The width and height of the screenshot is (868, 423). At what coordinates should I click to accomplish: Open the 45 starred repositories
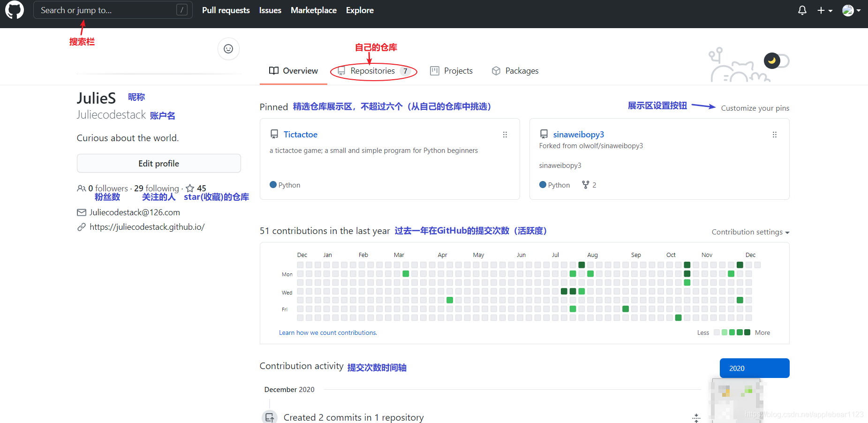(x=196, y=188)
